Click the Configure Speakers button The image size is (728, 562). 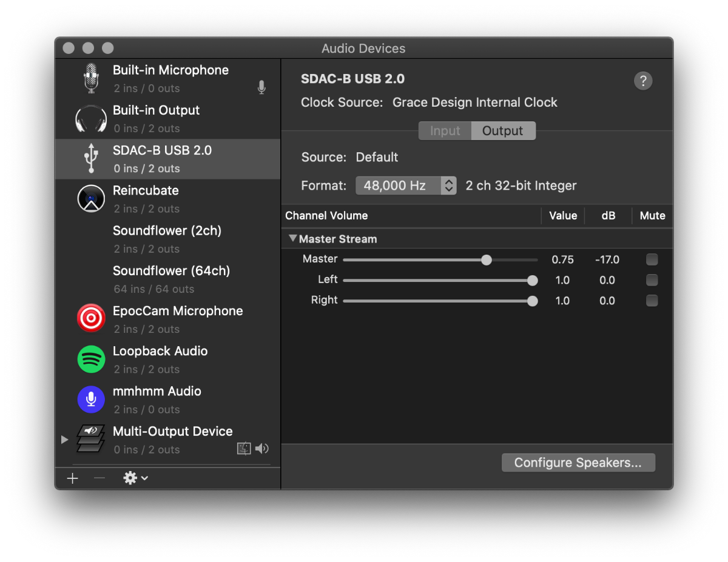click(578, 463)
